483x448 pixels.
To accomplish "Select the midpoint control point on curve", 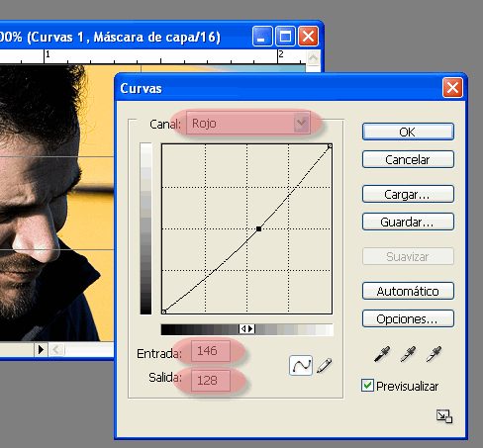I will tap(259, 228).
